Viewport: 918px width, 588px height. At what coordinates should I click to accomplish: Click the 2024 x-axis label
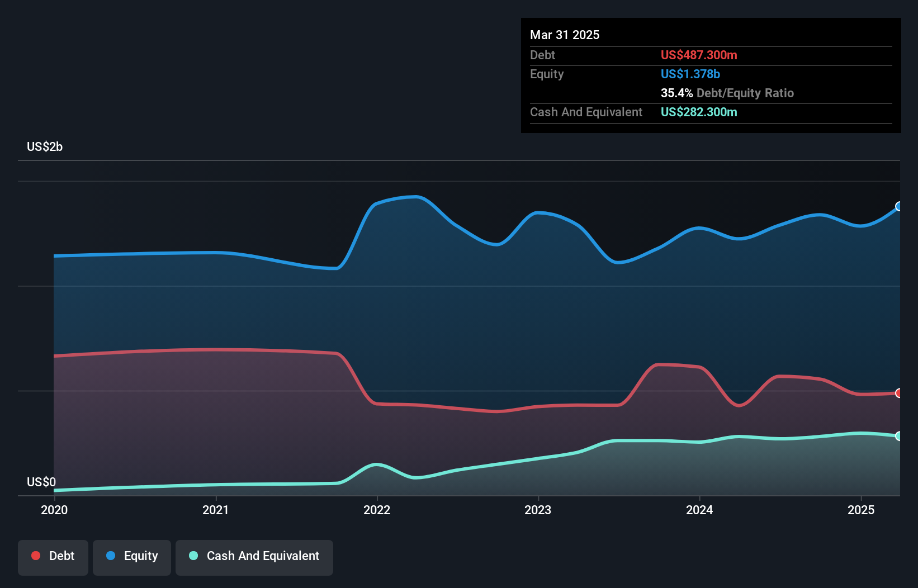pyautogui.click(x=699, y=510)
